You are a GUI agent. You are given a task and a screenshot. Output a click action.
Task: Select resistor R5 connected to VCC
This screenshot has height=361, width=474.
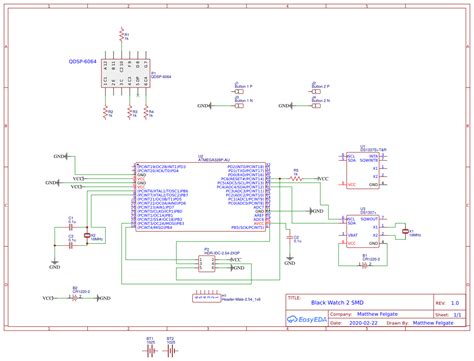tap(296, 179)
